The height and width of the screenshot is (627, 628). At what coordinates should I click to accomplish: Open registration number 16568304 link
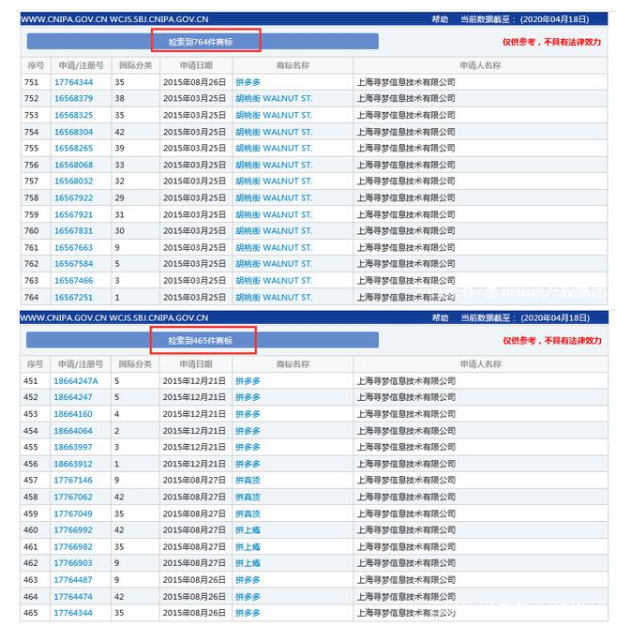pos(74,132)
